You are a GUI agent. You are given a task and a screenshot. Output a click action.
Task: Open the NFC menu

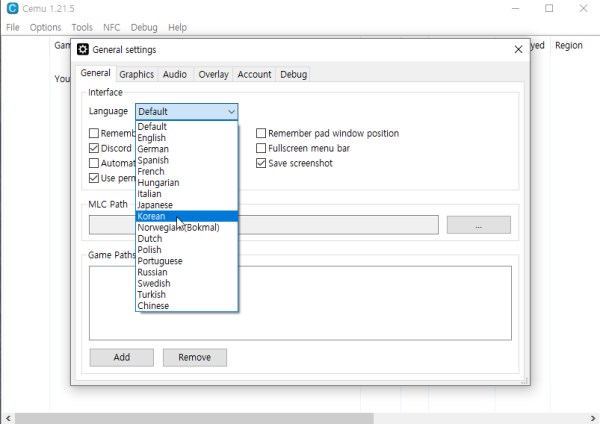[x=110, y=27]
